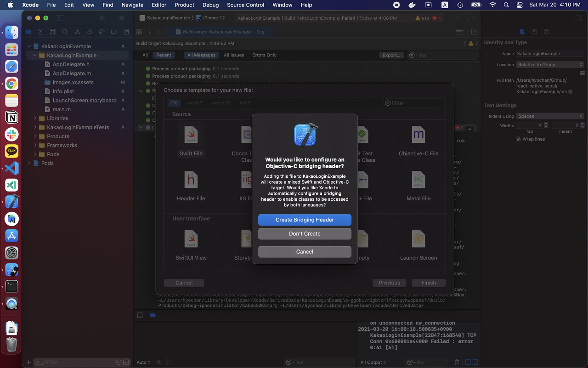Toggle the navigator sidebar panel
This screenshot has width=588, height=368.
tap(60, 18)
